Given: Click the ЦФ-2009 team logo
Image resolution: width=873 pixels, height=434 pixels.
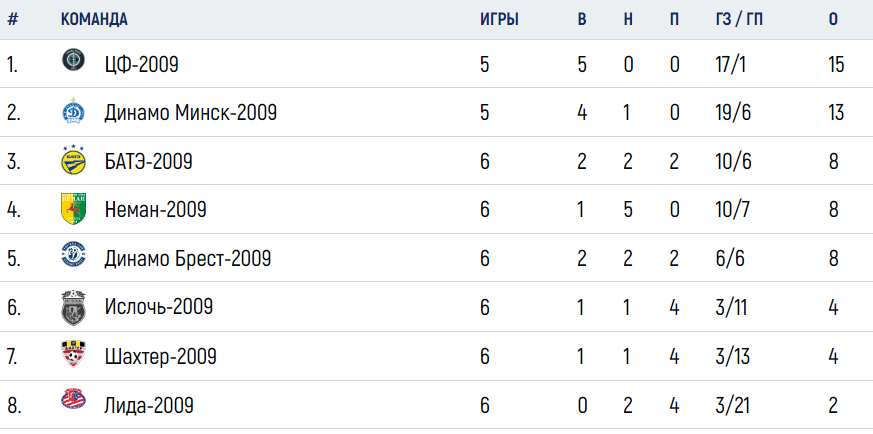Looking at the screenshot, I should click(x=73, y=60).
